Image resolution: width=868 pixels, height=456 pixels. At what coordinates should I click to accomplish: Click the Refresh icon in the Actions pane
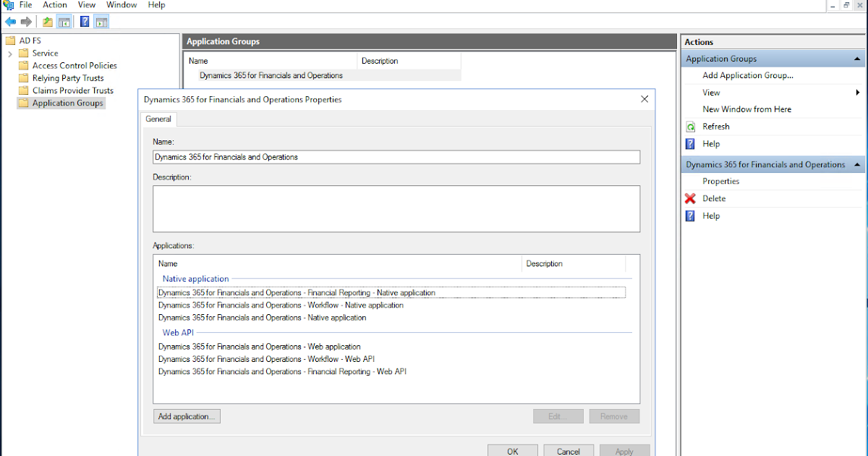(x=689, y=126)
